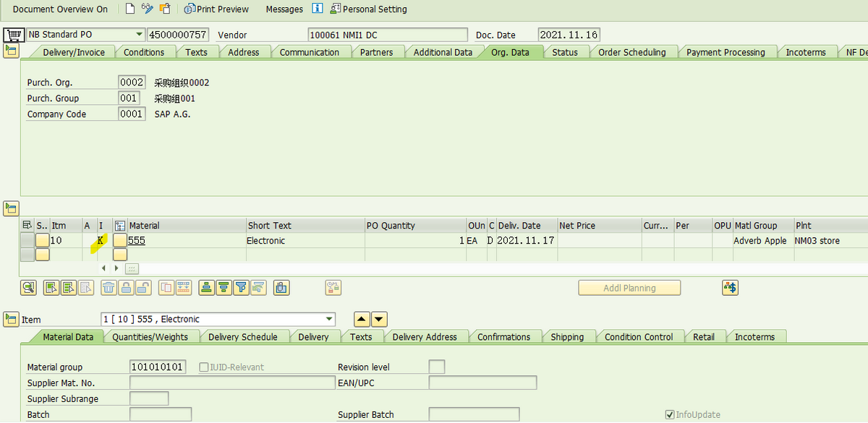868x423 pixels.
Task: Click the material link 555
Action: point(137,241)
